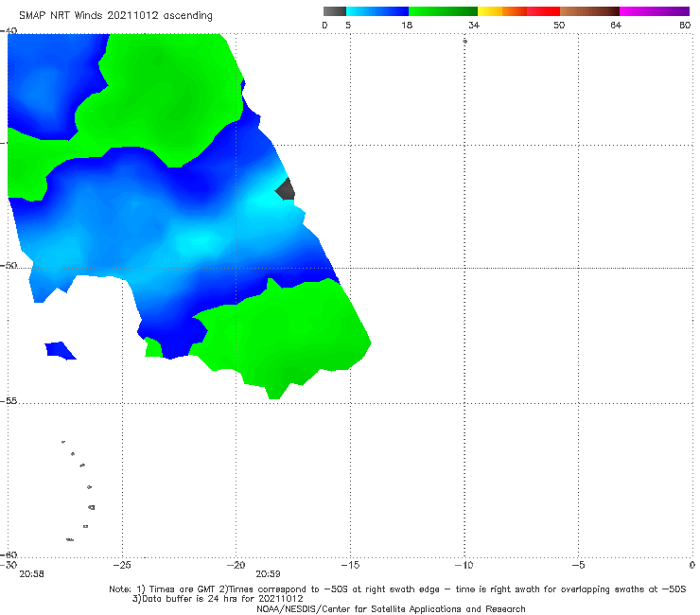Click the colorbar label '18'
This screenshot has height=615, width=700.
(407, 25)
